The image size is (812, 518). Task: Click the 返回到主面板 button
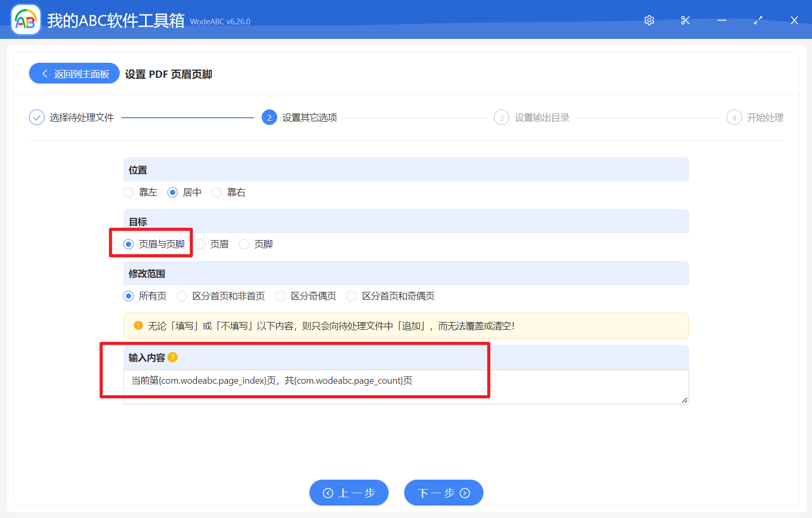coord(74,73)
